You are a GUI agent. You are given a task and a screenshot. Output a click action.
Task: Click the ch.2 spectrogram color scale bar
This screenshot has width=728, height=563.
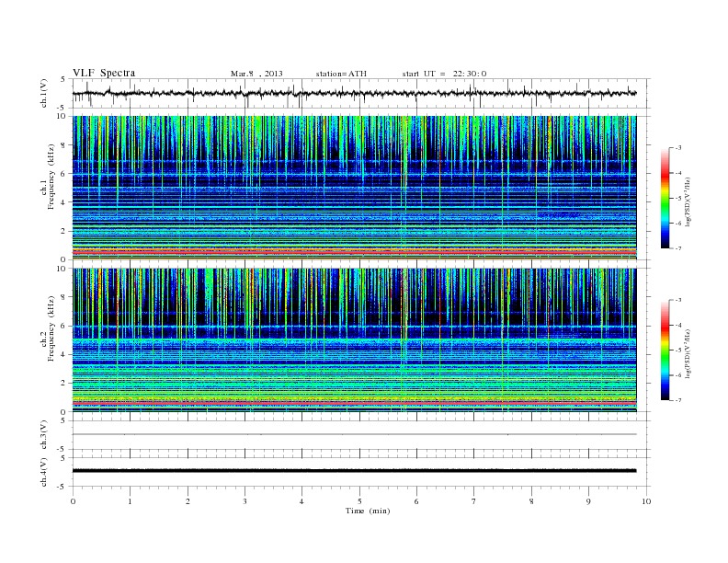pyautogui.click(x=665, y=350)
